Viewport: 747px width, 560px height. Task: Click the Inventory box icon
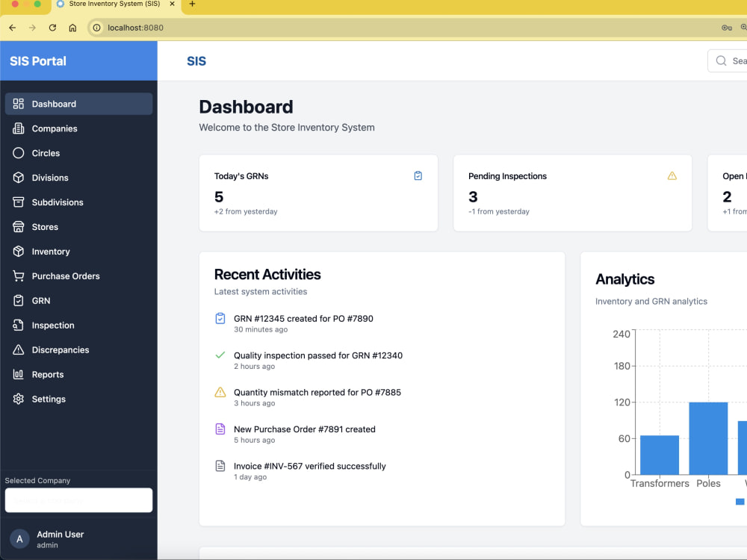click(x=18, y=252)
